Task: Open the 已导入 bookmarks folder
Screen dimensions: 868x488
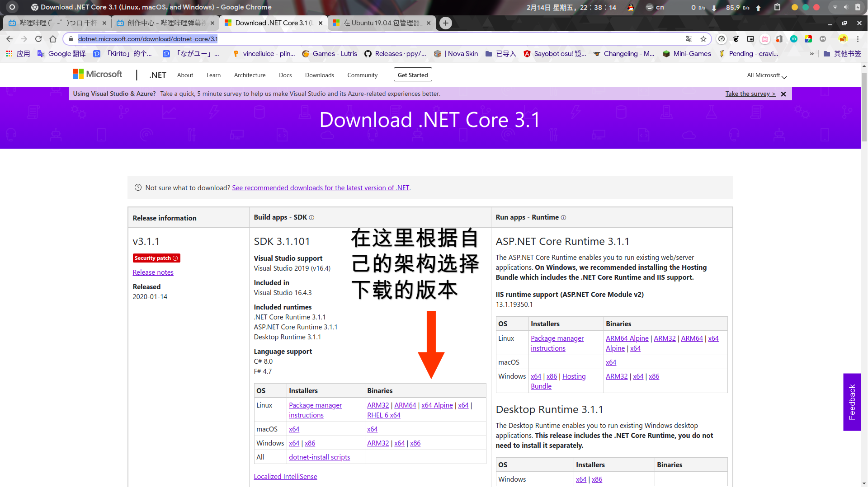Action: pos(500,54)
